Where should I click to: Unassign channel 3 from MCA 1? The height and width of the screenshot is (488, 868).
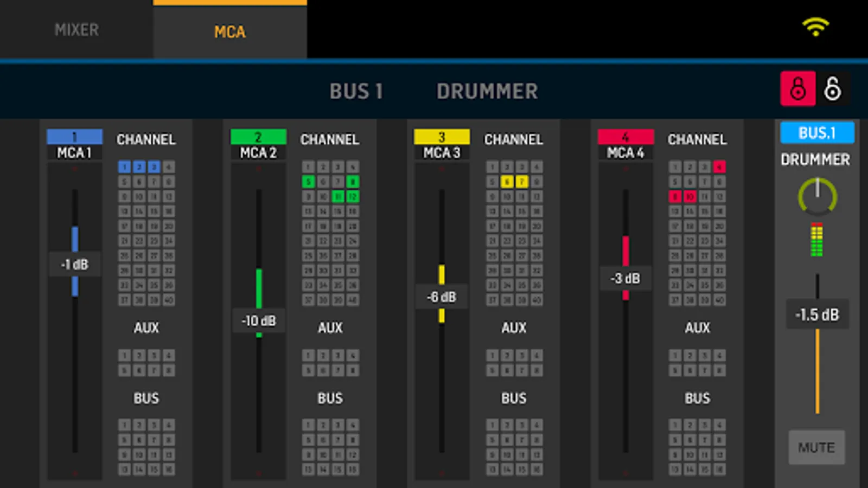click(x=154, y=167)
